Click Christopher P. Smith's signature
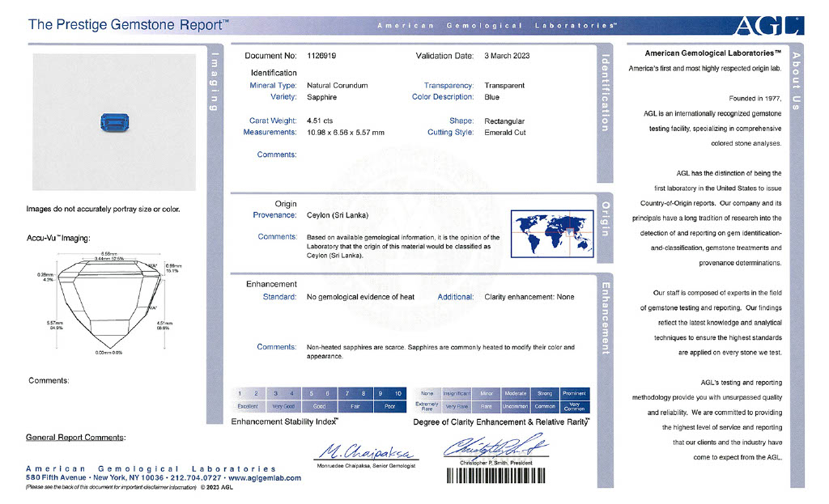829x504 pixels. pyautogui.click(x=495, y=448)
